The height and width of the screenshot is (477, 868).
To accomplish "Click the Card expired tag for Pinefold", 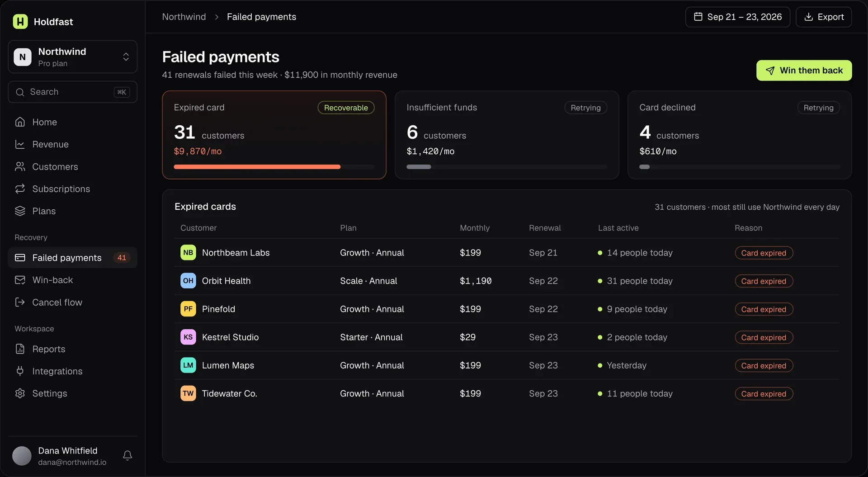I will [x=764, y=309].
